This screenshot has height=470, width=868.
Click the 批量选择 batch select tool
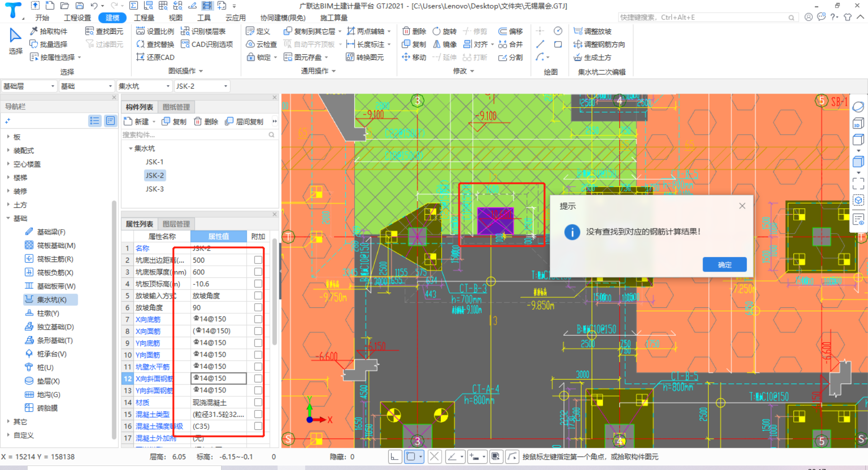coord(49,44)
